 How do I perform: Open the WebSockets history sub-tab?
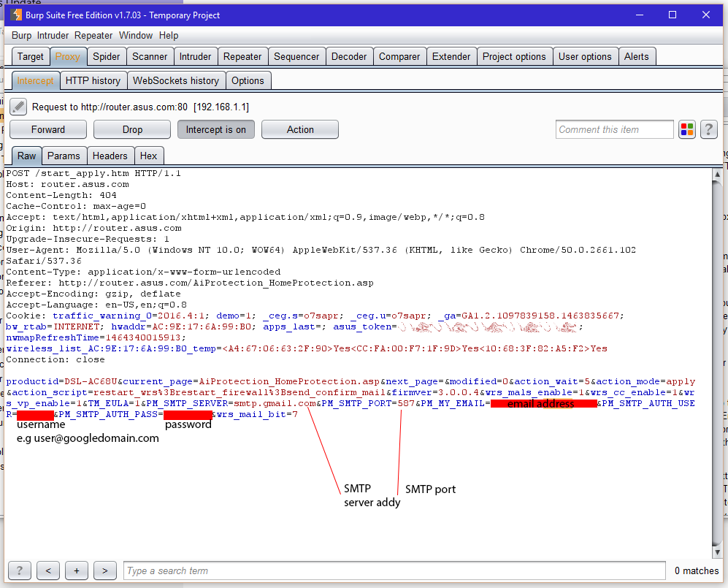176,81
